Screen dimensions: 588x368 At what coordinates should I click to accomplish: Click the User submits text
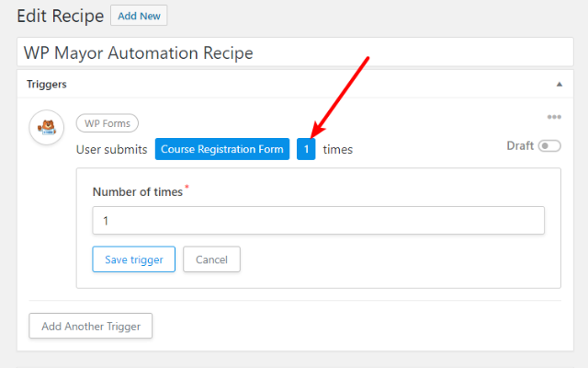coord(111,149)
